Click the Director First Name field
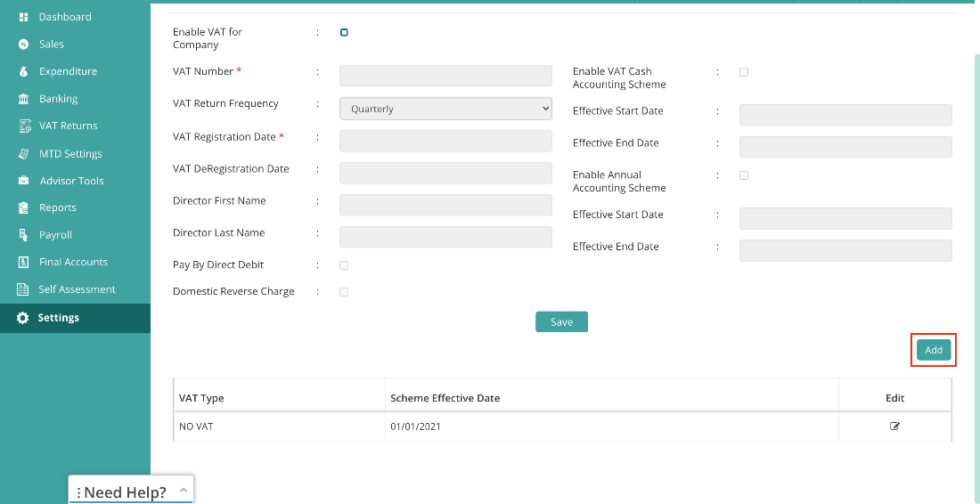Screen dimensions: 980x504 (x=445, y=205)
